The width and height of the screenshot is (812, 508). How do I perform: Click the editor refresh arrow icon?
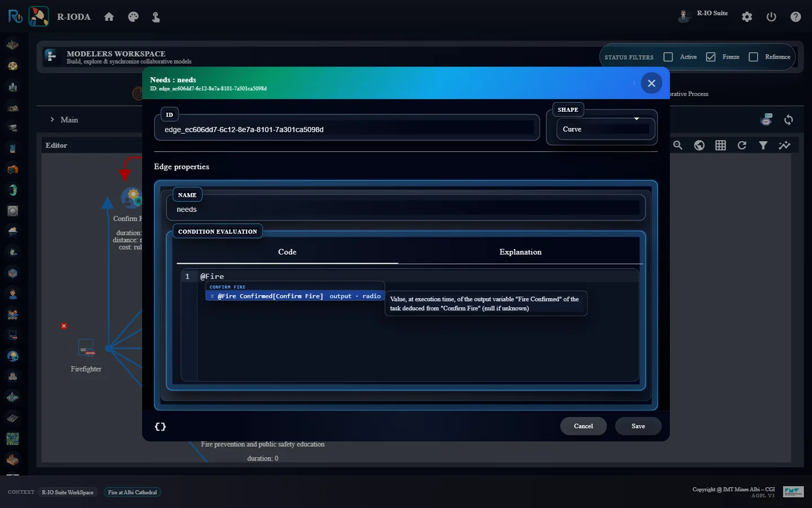742,145
